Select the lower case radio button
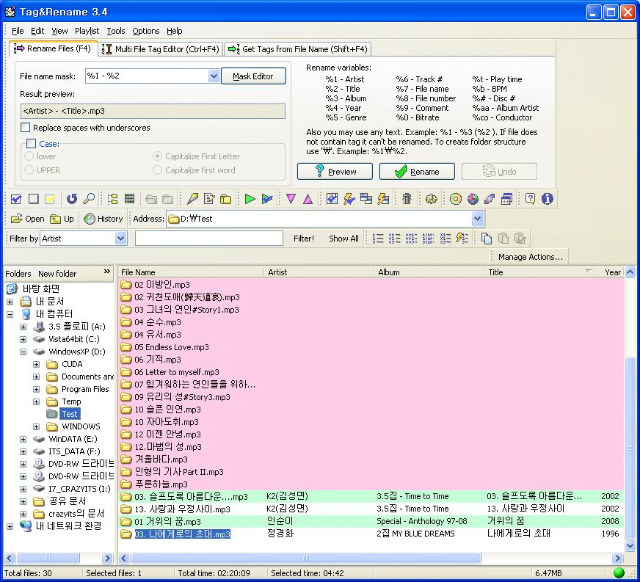Screen dimensions: 640x582 coord(29,156)
